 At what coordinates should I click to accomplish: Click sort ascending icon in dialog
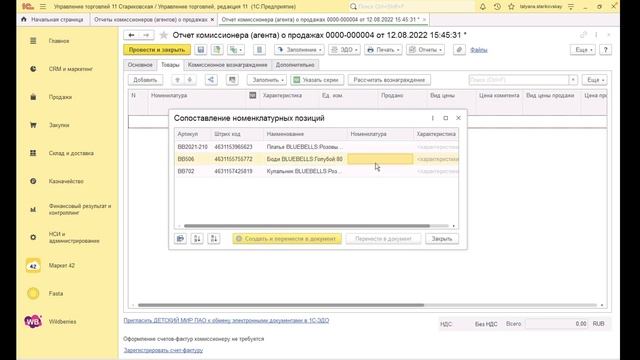coord(197,239)
